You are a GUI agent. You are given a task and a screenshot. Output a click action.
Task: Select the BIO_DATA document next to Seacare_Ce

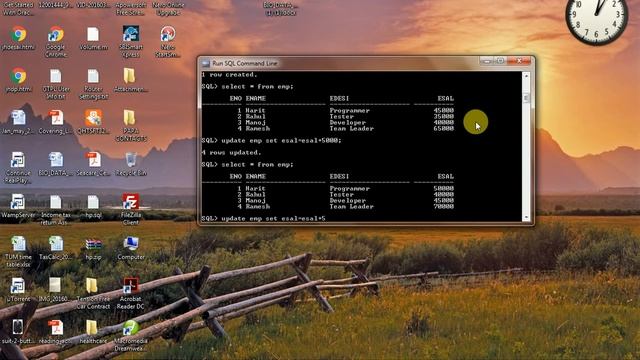pos(56,160)
